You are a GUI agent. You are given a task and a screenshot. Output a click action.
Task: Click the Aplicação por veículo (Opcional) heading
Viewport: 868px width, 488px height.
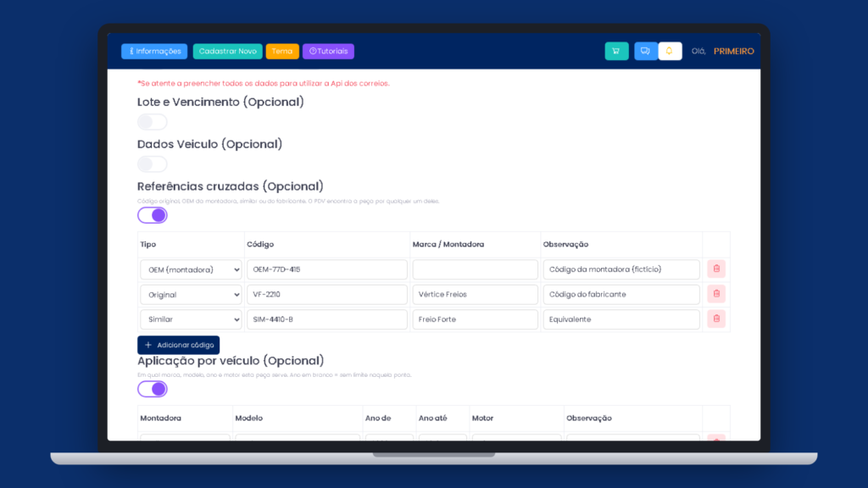[231, 361]
